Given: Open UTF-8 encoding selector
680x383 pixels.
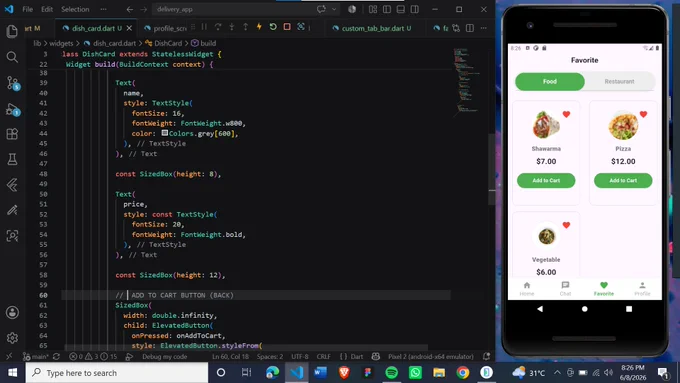Looking at the screenshot, I should [x=300, y=357].
